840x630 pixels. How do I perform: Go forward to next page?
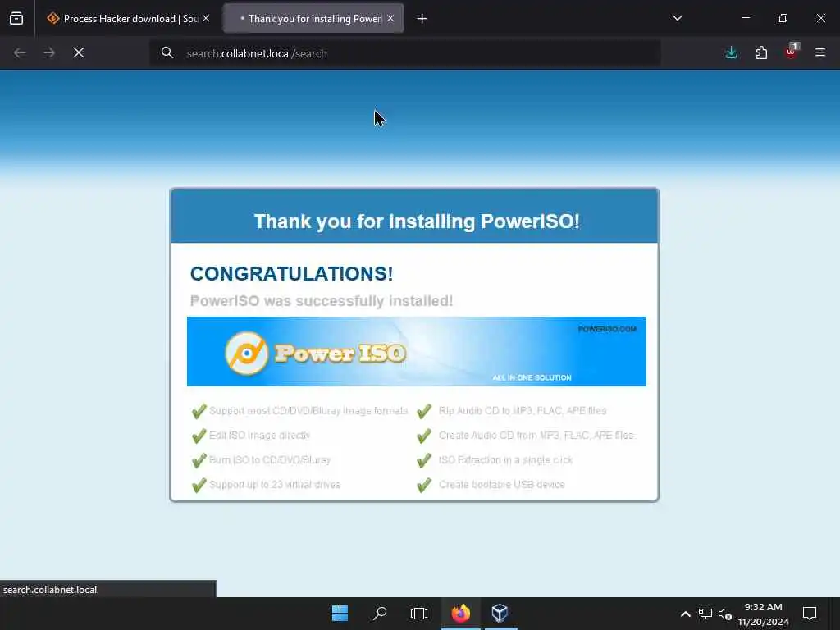[49, 53]
